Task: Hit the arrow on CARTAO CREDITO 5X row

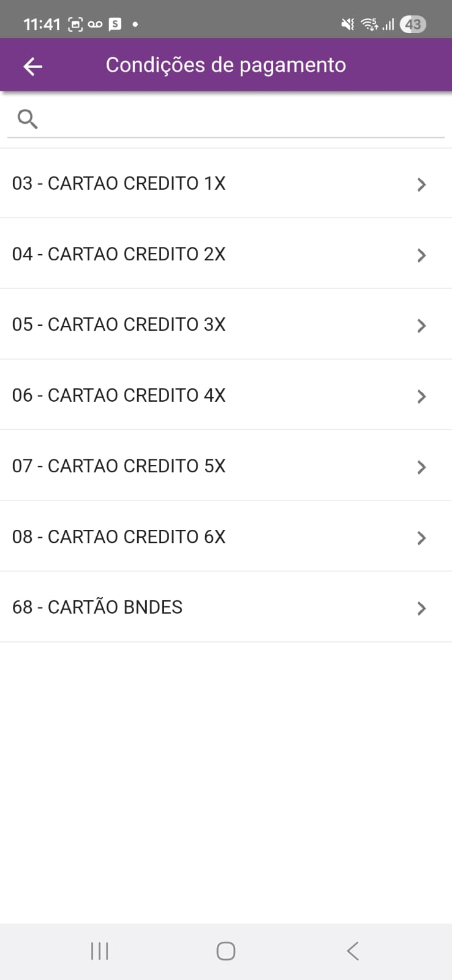Action: [x=421, y=467]
